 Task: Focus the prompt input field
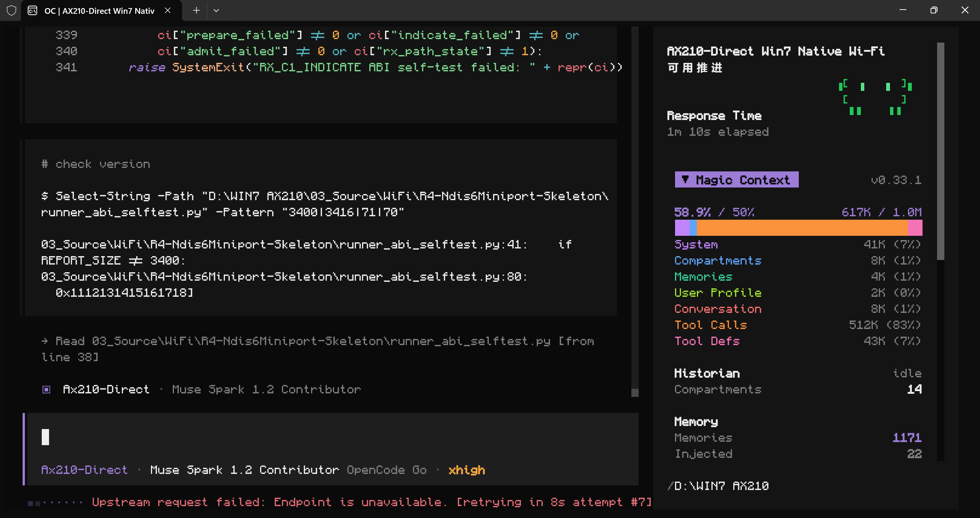(333, 437)
